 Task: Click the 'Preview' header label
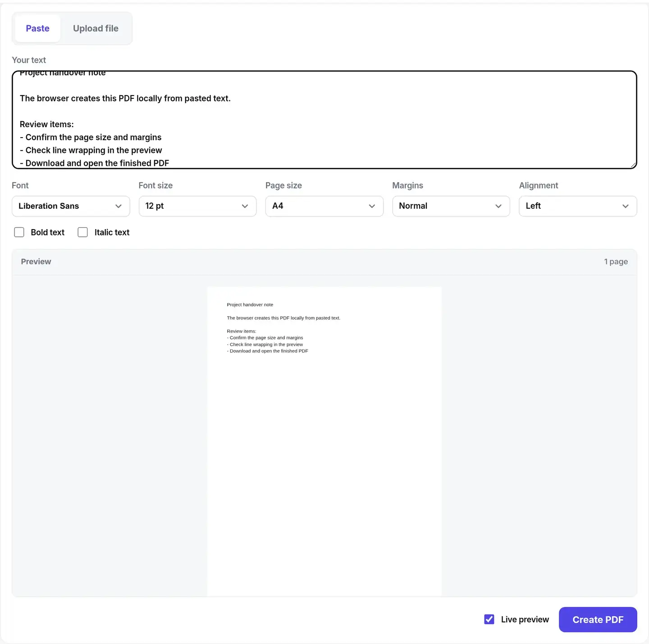click(x=36, y=262)
